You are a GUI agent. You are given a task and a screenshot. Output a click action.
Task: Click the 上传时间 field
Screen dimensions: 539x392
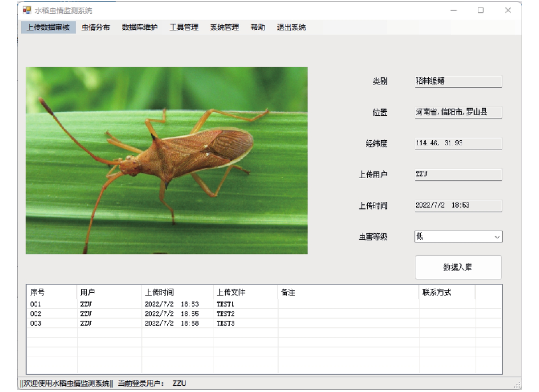pos(458,206)
